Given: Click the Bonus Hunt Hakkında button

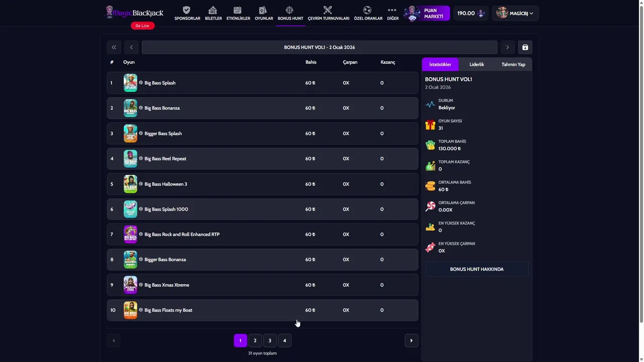Looking at the screenshot, I should [x=476, y=269].
